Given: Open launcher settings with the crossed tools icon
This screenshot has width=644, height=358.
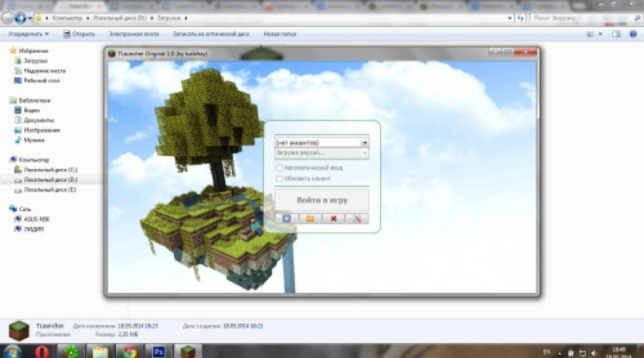Looking at the screenshot, I should pyautogui.click(x=357, y=218).
